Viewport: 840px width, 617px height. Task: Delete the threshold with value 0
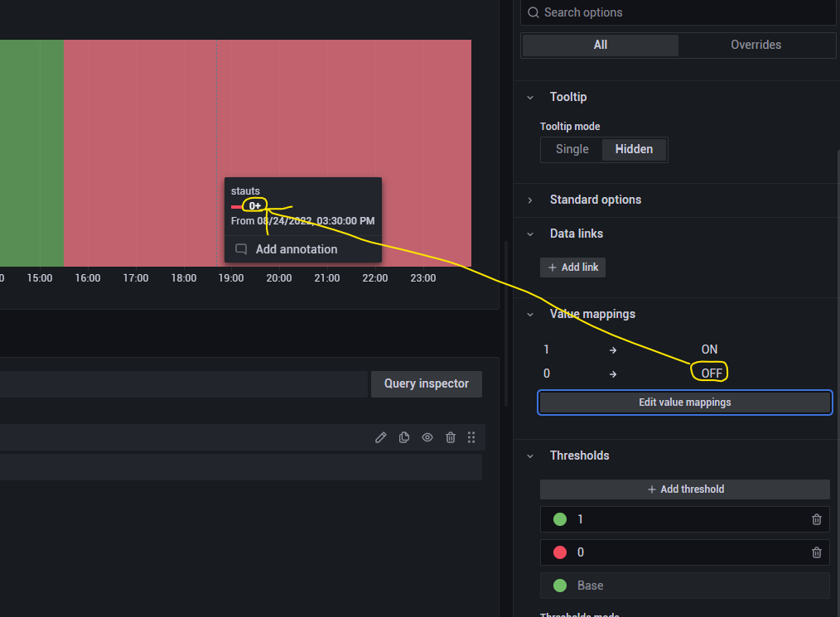(x=817, y=552)
